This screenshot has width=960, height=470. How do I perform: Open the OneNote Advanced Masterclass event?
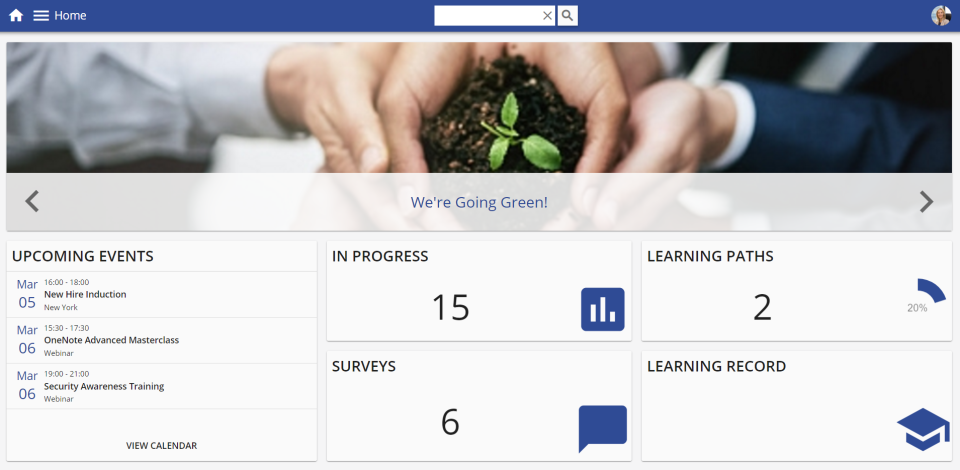click(162, 340)
